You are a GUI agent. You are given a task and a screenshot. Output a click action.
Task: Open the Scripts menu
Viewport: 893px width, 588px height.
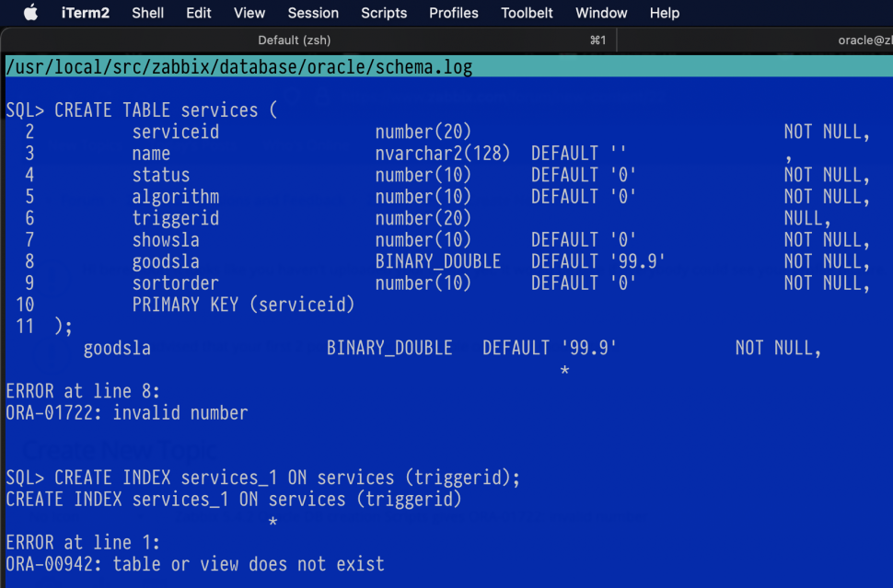pos(384,13)
